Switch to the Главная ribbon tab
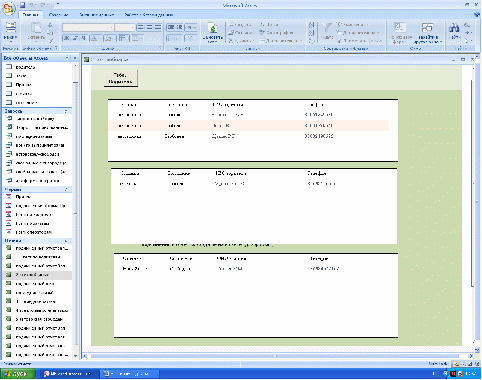The width and height of the screenshot is (482, 380). coord(31,15)
